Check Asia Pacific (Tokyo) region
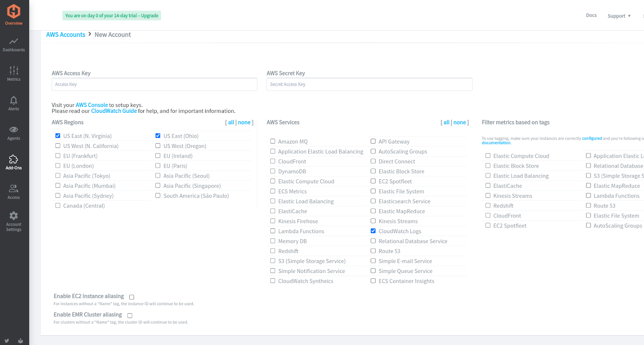Viewport: 644px width, 345px height. pos(58,176)
